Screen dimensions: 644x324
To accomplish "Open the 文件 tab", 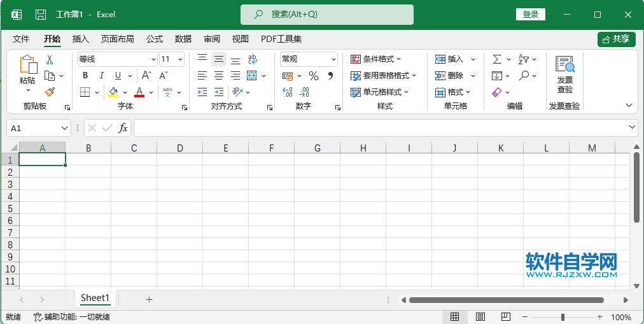I will (21, 39).
